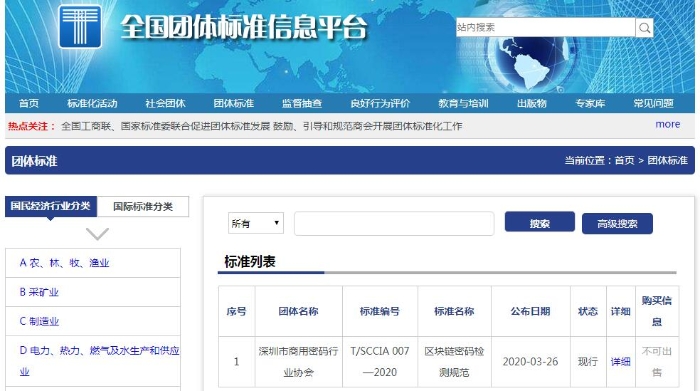Click the 标准列表 section heading

pyautogui.click(x=250, y=262)
